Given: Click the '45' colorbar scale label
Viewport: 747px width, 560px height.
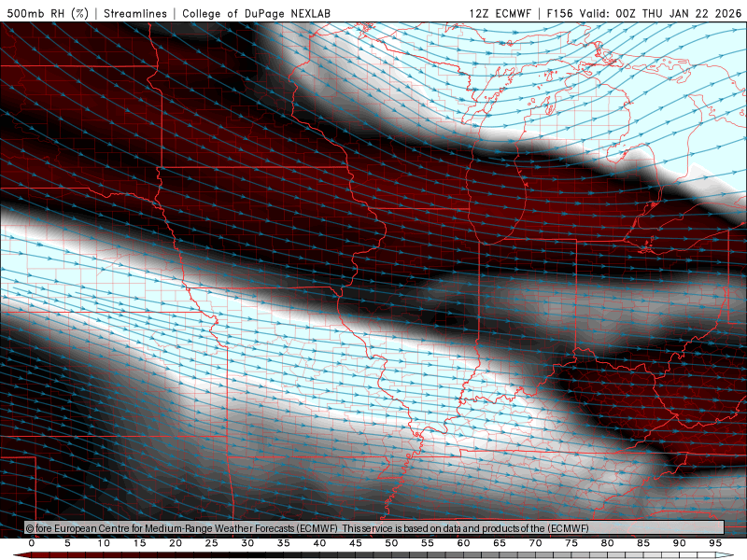Looking at the screenshot, I should [356, 543].
